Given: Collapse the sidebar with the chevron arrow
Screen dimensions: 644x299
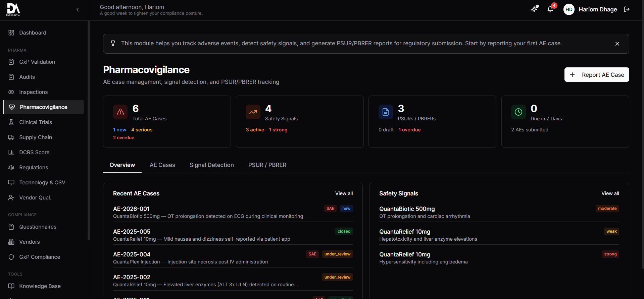Looking at the screenshot, I should tap(78, 9).
